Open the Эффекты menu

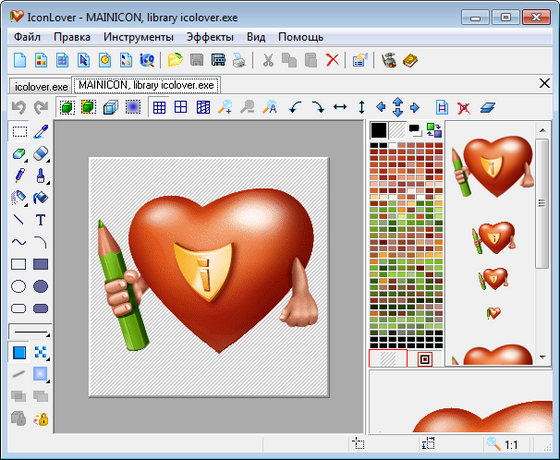point(210,37)
